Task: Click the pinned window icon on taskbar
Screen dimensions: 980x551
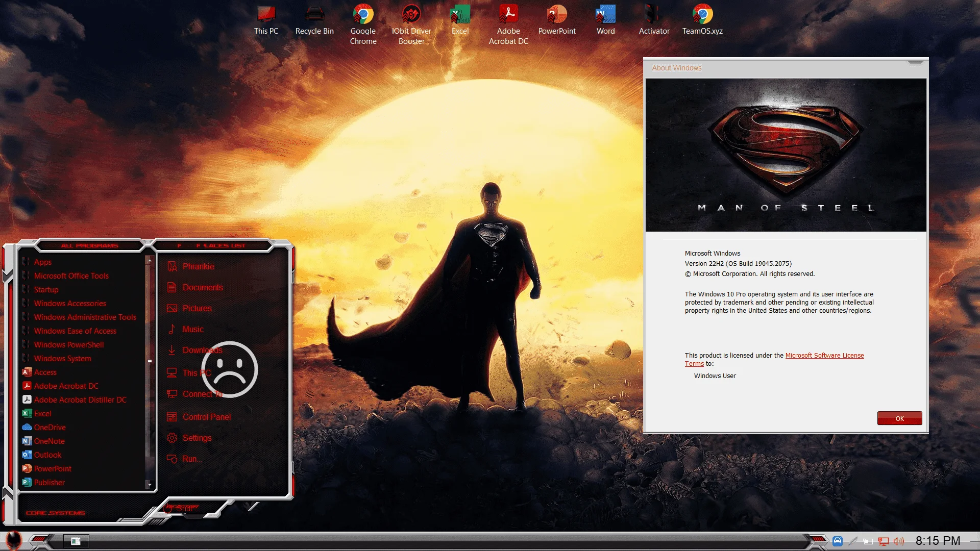Action: (x=76, y=541)
